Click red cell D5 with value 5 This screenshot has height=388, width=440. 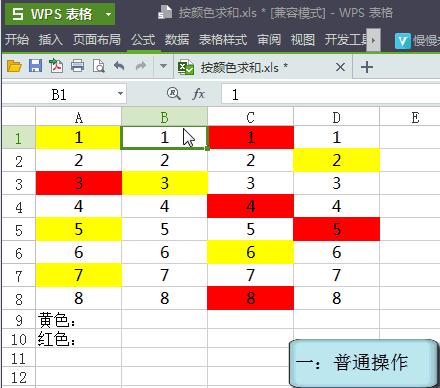coord(336,229)
